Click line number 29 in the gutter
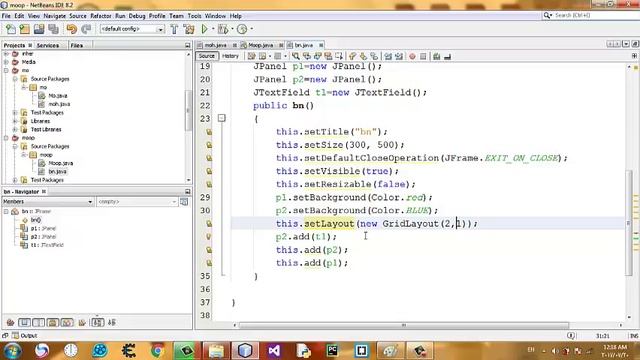 (205, 198)
